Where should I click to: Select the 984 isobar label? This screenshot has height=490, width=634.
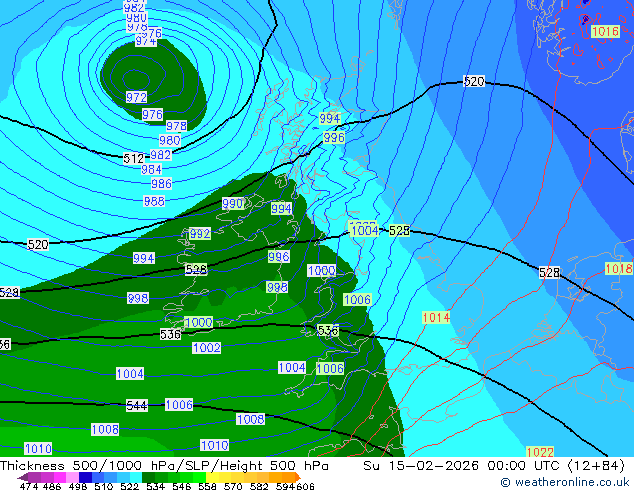(x=152, y=169)
